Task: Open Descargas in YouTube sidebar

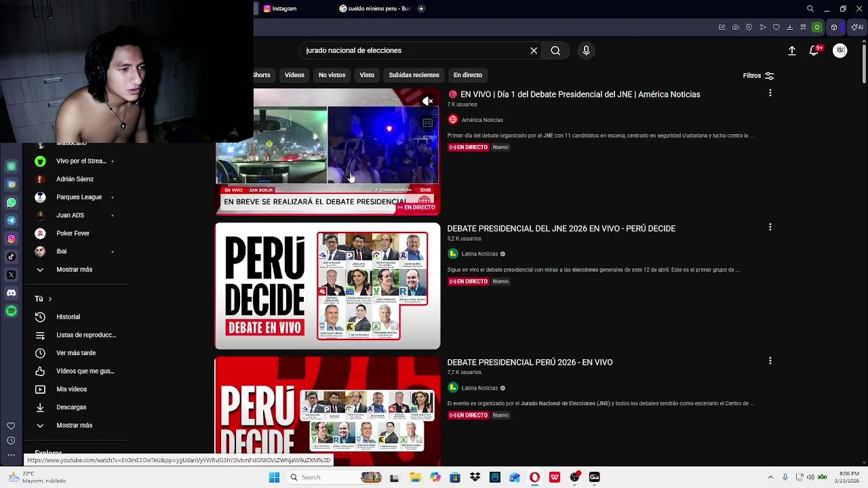Action: coord(75,407)
